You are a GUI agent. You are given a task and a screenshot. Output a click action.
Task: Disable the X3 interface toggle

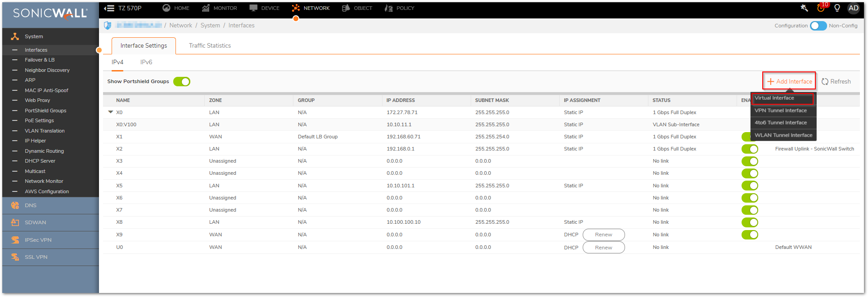click(750, 161)
